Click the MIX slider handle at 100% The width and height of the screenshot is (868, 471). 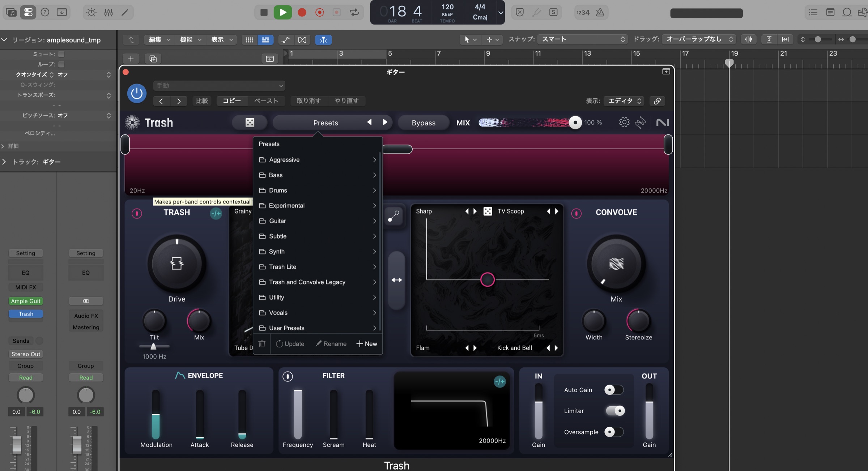tap(575, 123)
